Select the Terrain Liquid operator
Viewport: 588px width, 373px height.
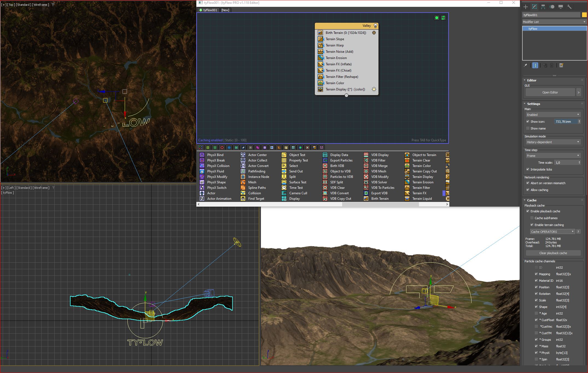[x=419, y=199]
